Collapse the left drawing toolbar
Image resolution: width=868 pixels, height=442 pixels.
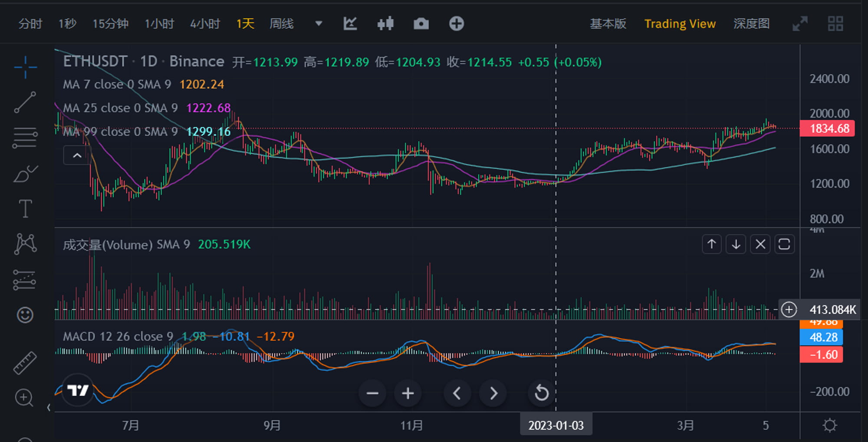49,407
